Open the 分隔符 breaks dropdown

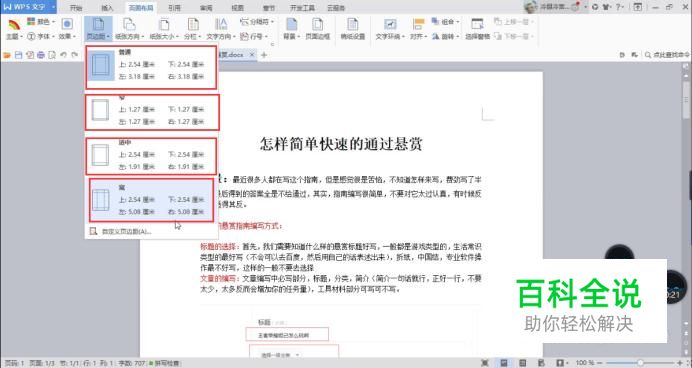click(257, 22)
